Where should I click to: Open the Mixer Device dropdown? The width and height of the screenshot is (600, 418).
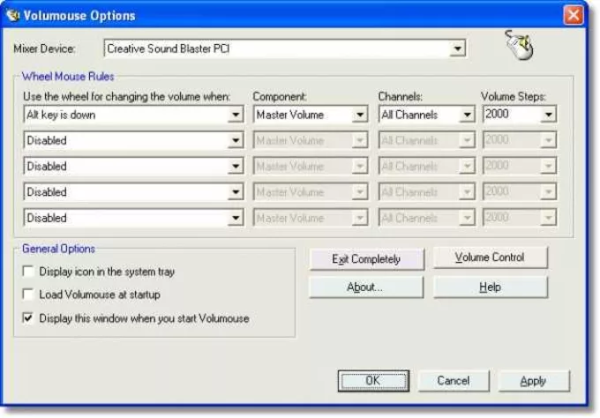285,49
